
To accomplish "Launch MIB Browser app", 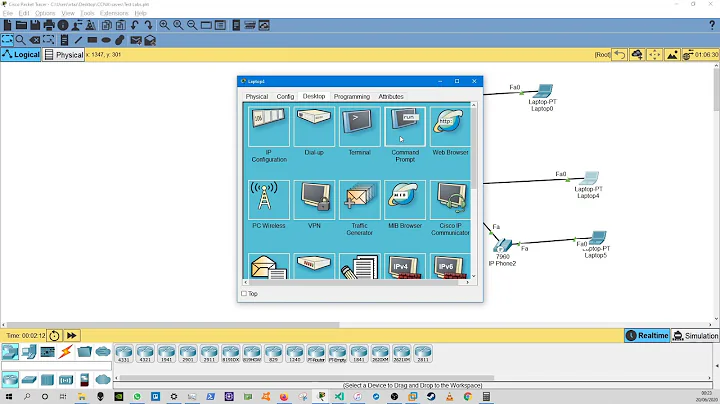I will 405,200.
